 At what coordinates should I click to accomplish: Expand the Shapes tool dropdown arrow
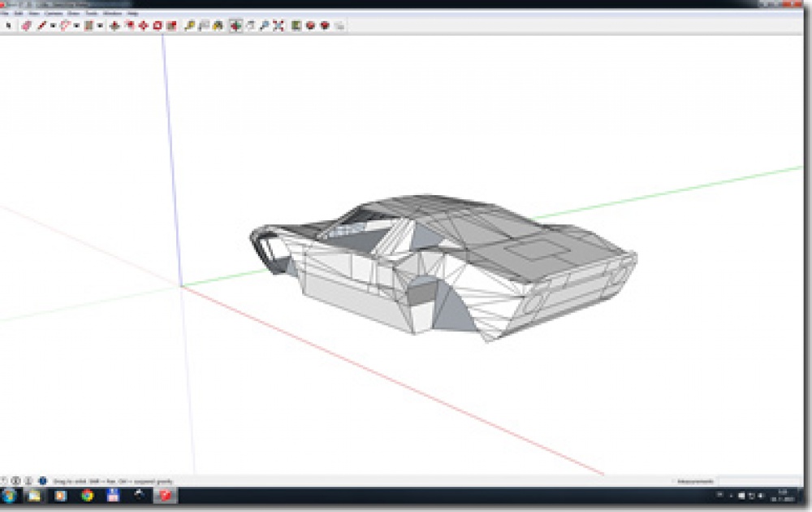pyautogui.click(x=99, y=25)
